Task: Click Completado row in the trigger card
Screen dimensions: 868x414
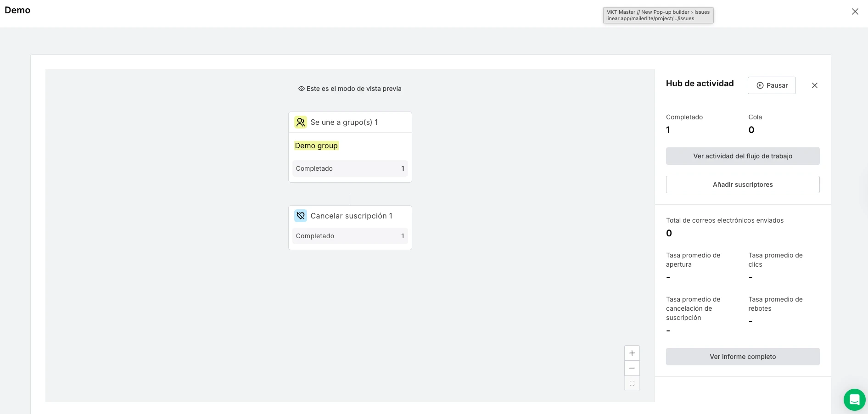Action: (x=350, y=168)
